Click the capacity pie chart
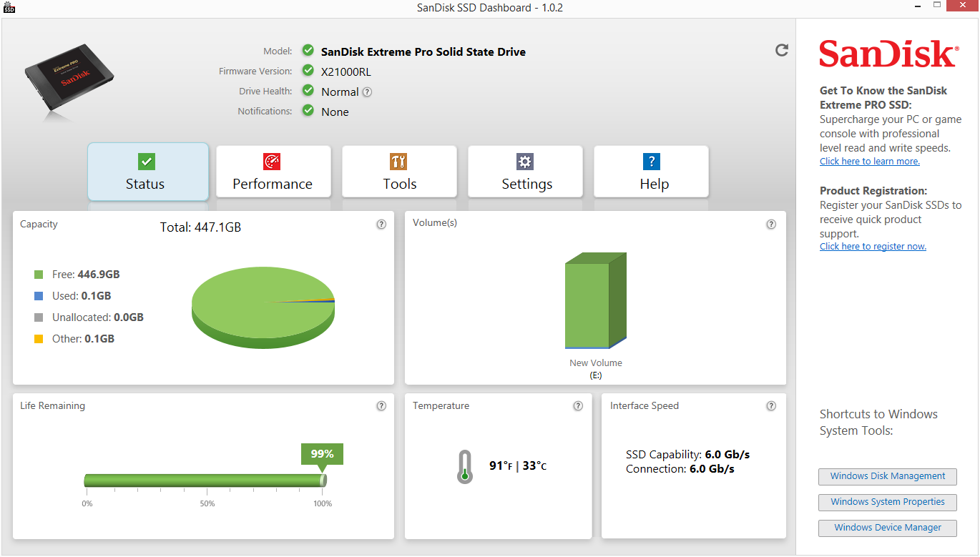 click(263, 307)
